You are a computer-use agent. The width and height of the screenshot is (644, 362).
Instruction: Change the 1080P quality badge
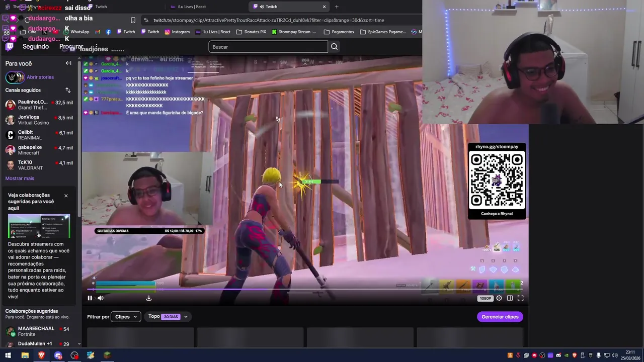pyautogui.click(x=485, y=298)
